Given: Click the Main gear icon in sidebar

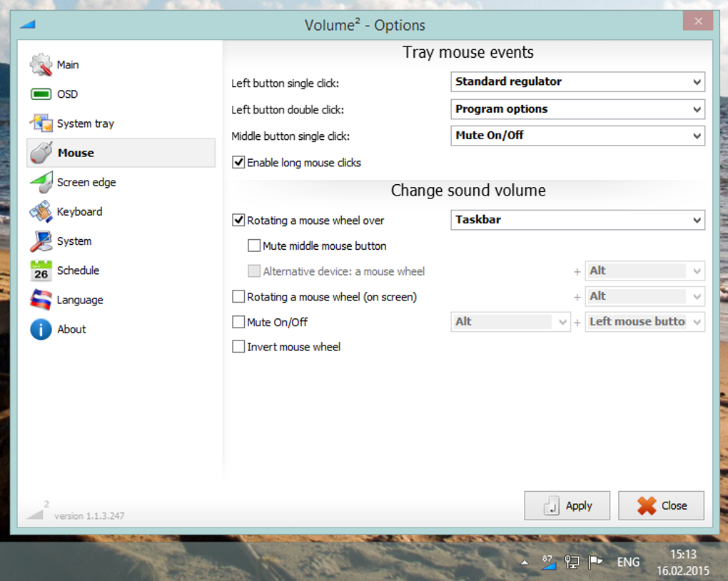Looking at the screenshot, I should click(x=41, y=64).
